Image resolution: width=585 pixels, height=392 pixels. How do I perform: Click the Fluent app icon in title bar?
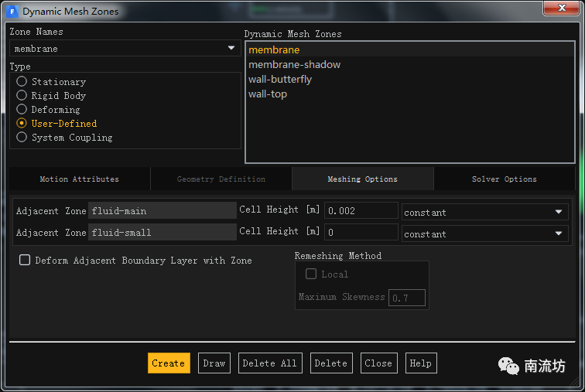(x=12, y=12)
